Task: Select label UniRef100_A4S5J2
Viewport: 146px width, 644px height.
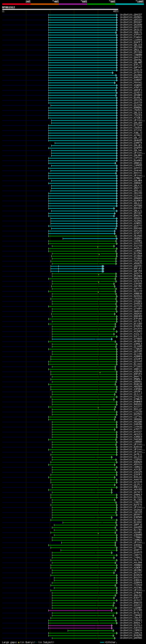Action: [x=131, y=249]
